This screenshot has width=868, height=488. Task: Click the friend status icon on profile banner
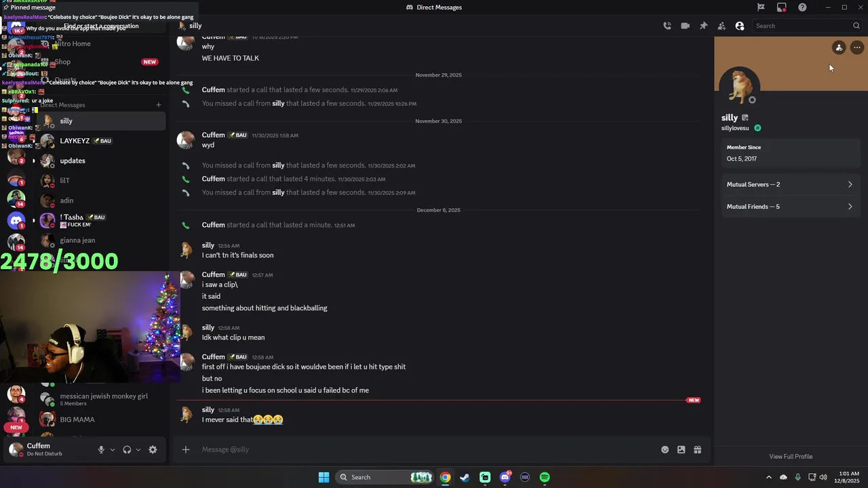click(x=839, y=47)
